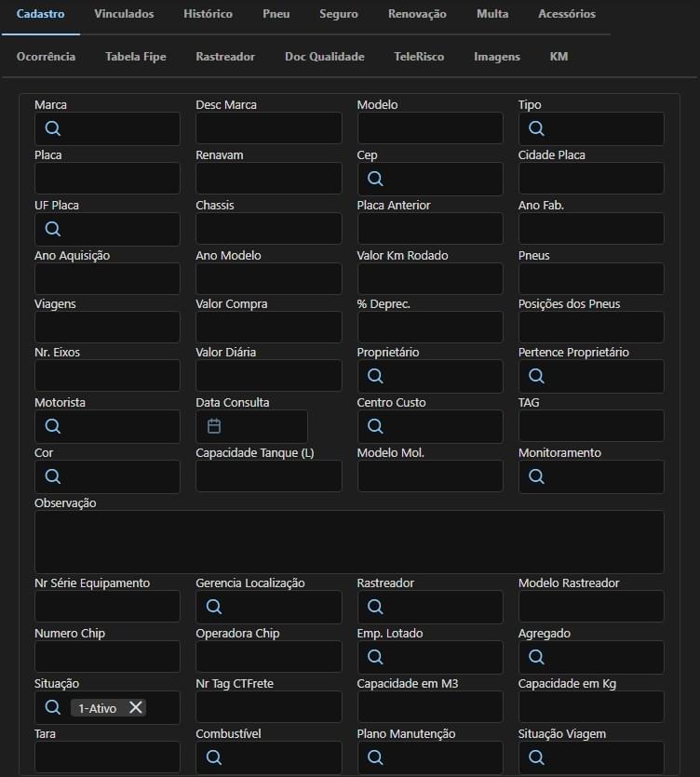The image size is (700, 777).
Task: Open the calendar icon in Data Consulta
Action: pos(214,426)
